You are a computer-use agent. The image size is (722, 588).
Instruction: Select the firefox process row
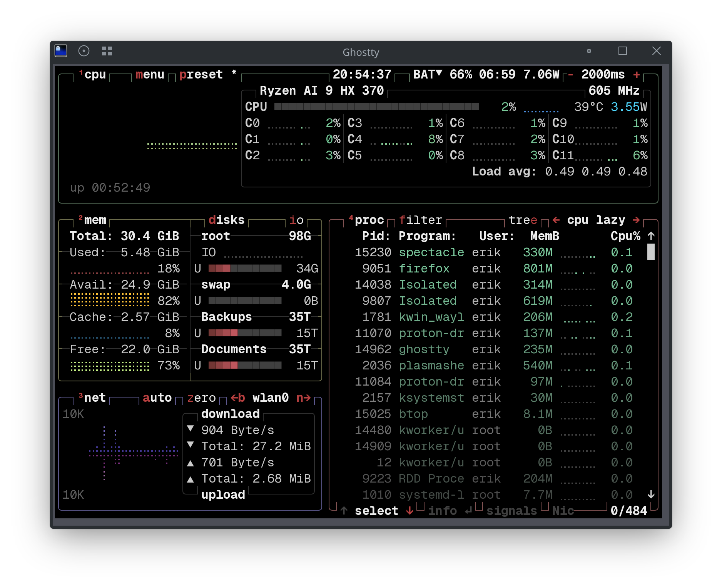click(x=424, y=268)
